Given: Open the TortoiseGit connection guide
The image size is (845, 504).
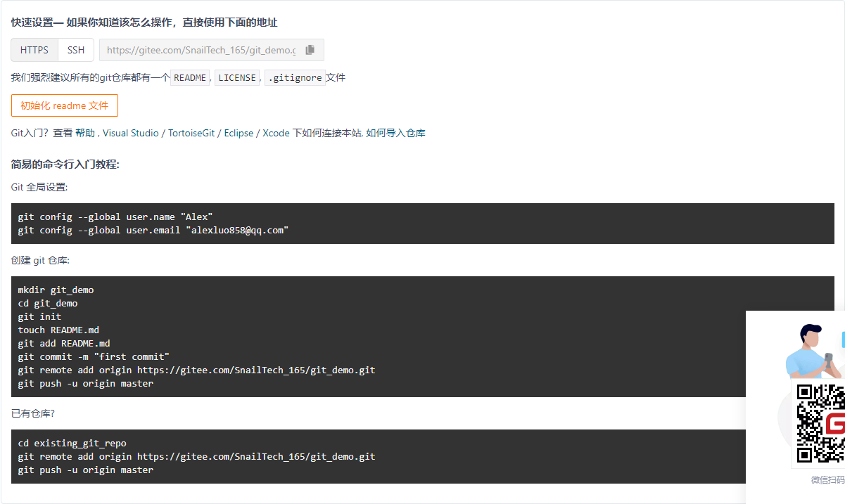Looking at the screenshot, I should coord(191,133).
